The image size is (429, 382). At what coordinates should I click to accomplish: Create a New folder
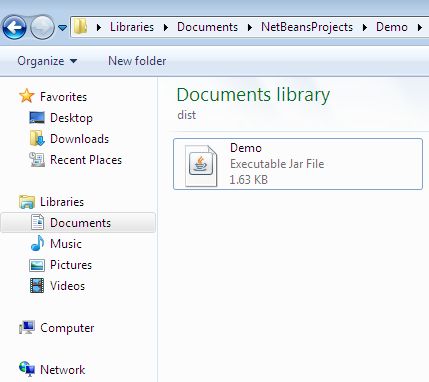click(137, 61)
